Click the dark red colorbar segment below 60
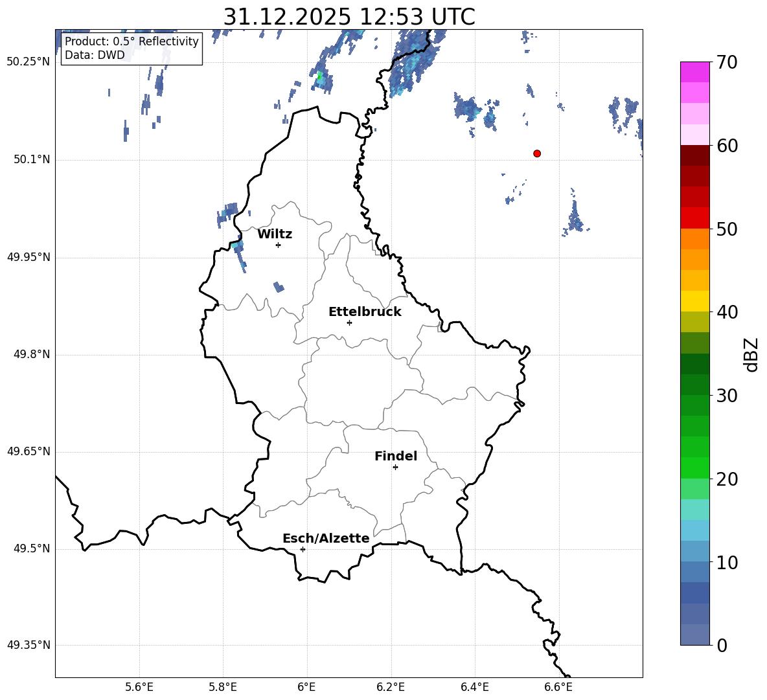This screenshot has width=767, height=700. 694,155
